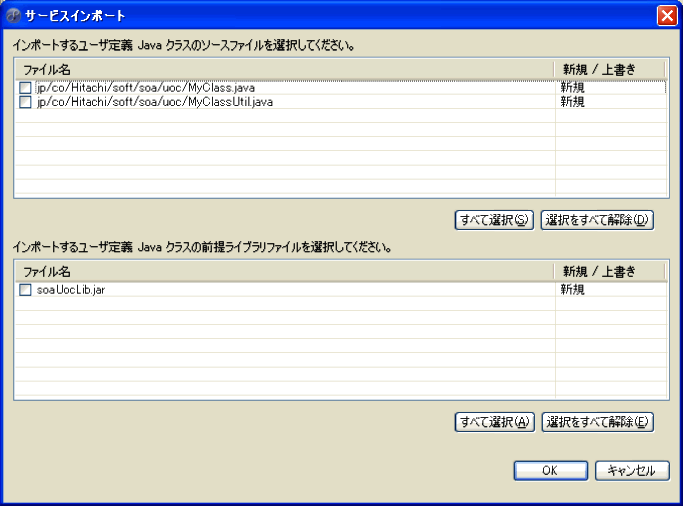This screenshot has height=506, width=683.
Task: Click the すべて選択(A) button
Action: click(x=495, y=422)
